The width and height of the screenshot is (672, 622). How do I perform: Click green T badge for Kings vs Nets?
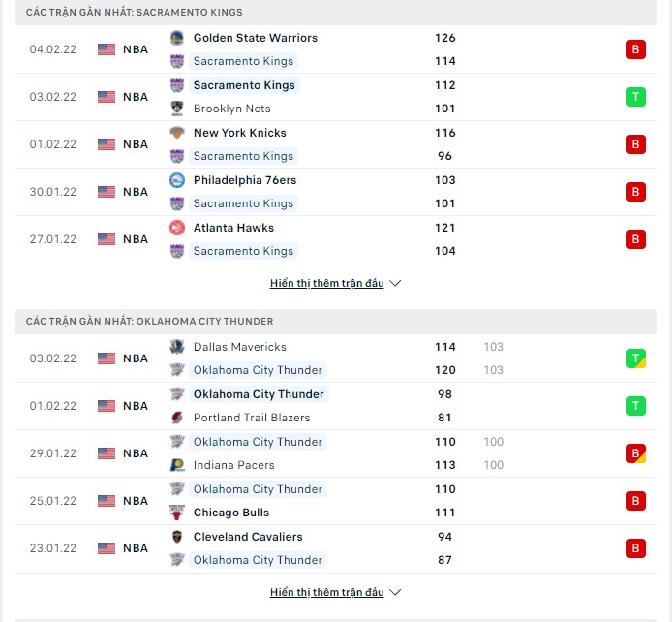coord(635,97)
